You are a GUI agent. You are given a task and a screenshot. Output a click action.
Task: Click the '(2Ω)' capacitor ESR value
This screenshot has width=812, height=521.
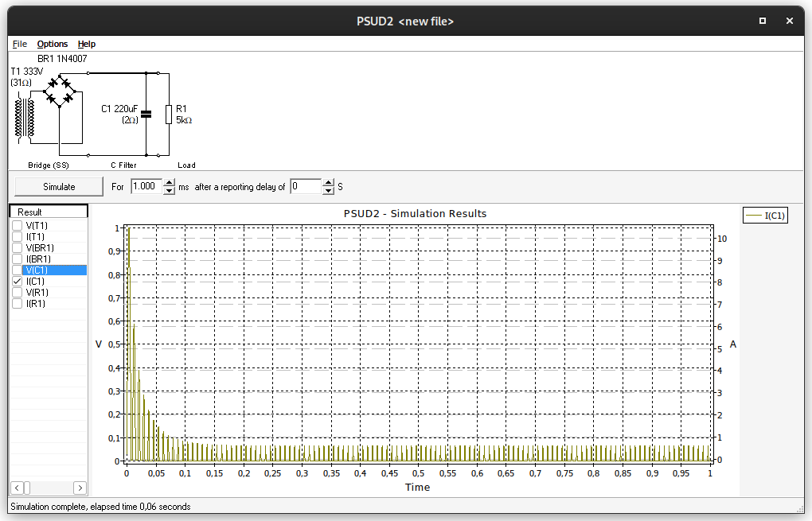[130, 120]
